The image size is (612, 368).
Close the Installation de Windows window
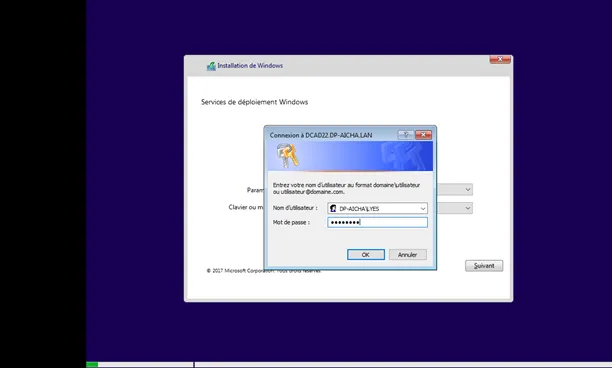point(500,59)
